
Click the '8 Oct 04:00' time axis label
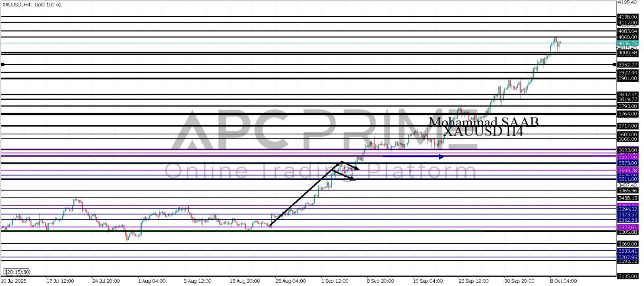563,281
